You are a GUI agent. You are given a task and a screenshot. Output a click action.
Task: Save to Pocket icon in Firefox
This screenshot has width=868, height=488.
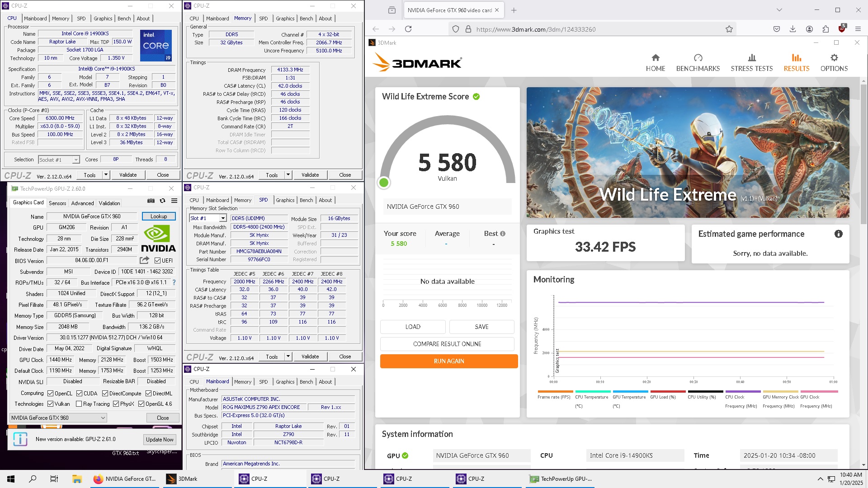tap(777, 29)
